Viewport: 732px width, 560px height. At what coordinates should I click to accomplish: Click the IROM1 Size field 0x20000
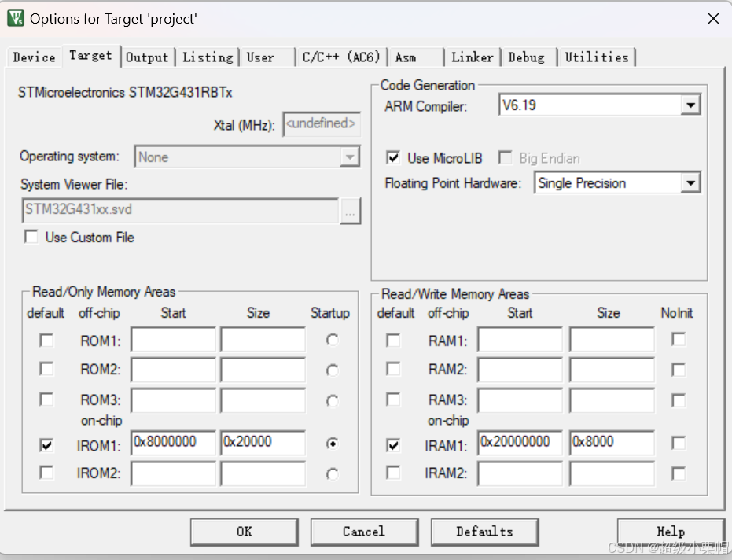(263, 443)
